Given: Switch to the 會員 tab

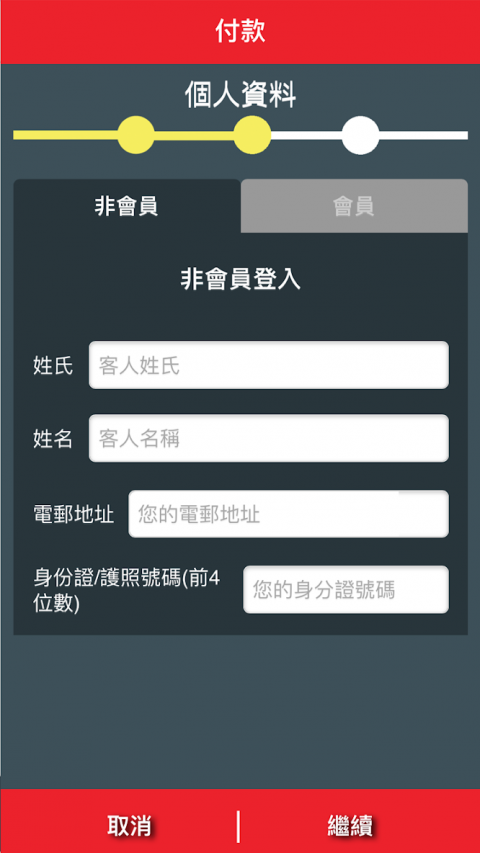Looking at the screenshot, I should (354, 206).
